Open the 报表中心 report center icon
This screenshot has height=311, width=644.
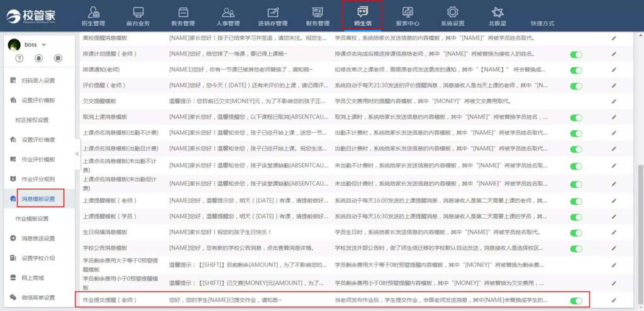pos(408,16)
